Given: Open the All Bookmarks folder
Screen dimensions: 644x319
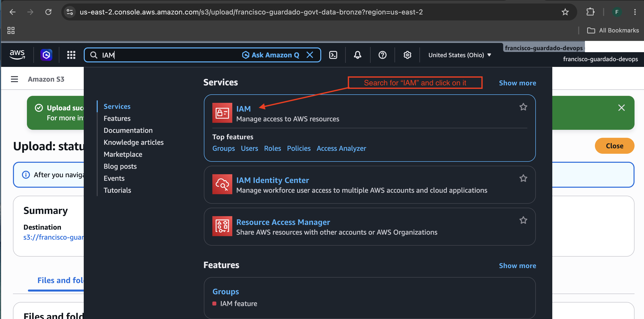Looking at the screenshot, I should [x=613, y=30].
